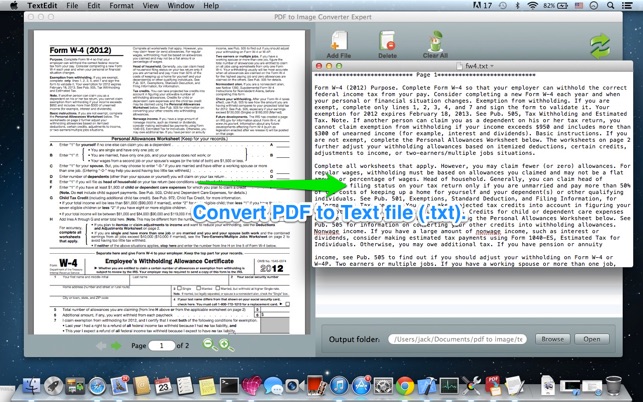Click the Adobe 17 menu bar icon

pyautogui.click(x=482, y=5)
